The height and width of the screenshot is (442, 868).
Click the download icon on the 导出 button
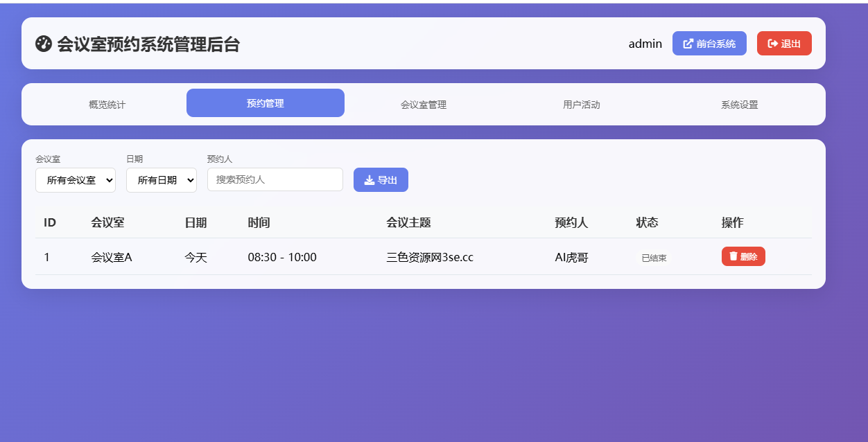click(x=367, y=179)
